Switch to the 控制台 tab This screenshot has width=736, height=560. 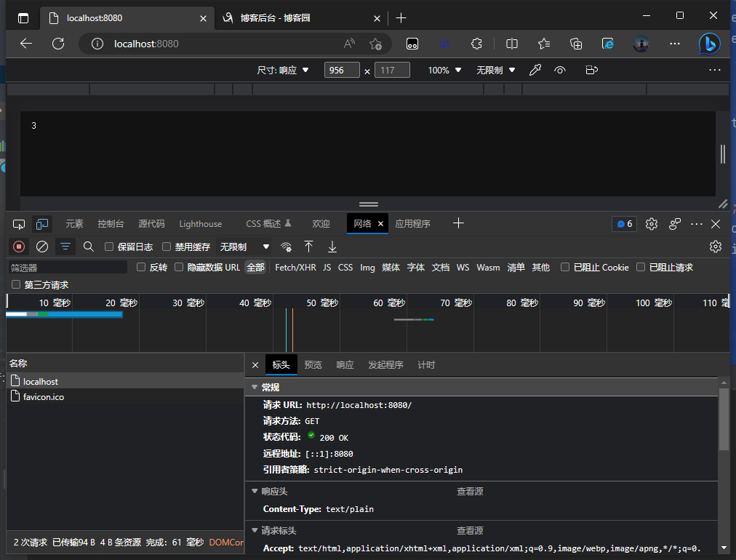point(111,224)
